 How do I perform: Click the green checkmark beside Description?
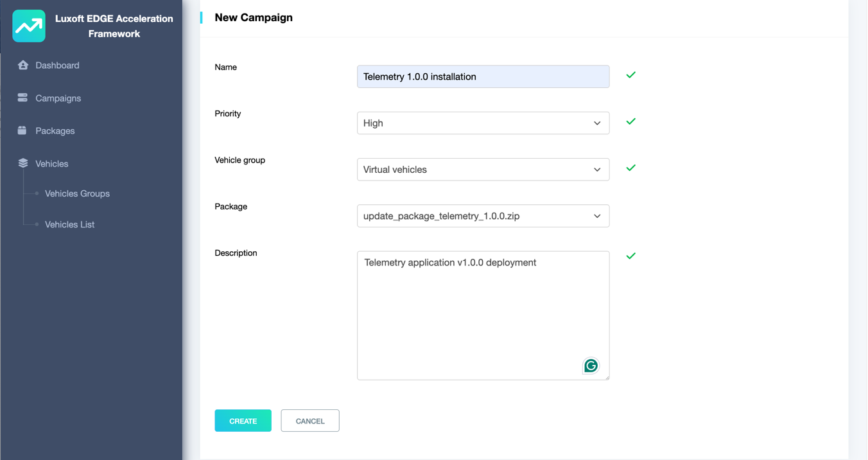click(x=631, y=256)
